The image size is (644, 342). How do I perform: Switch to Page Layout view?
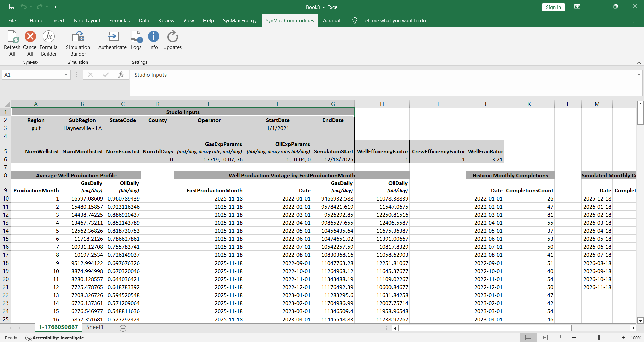pos(545,338)
